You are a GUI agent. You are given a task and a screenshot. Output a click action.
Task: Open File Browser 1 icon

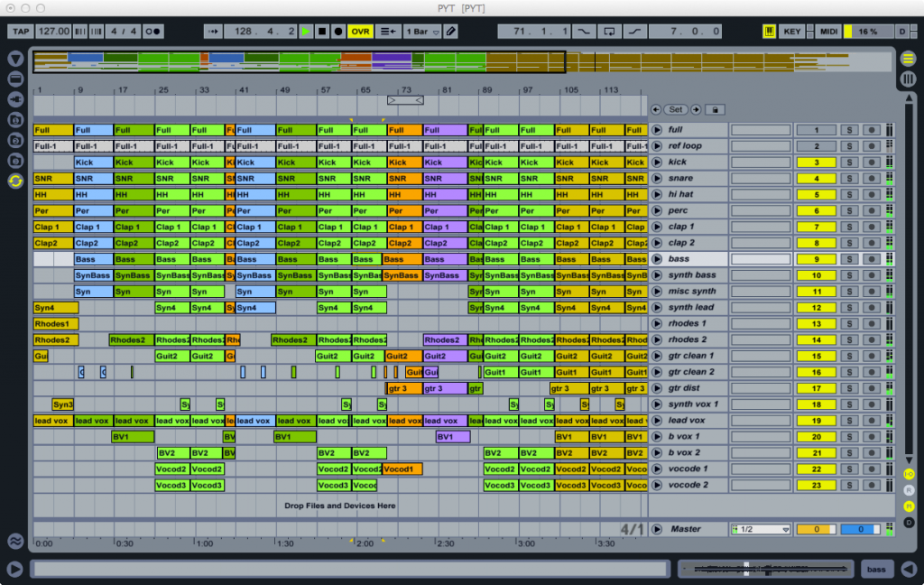[x=16, y=120]
